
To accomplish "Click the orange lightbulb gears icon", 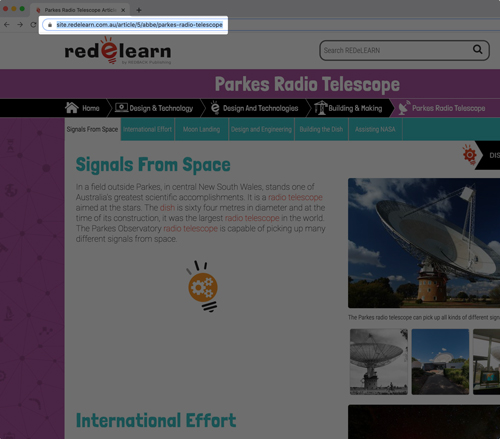I will click(x=202, y=286).
